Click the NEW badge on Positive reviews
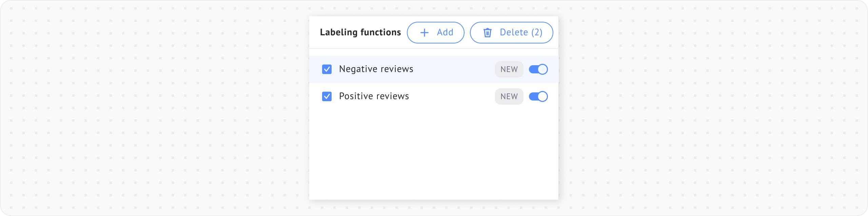The image size is (868, 216). (x=509, y=96)
